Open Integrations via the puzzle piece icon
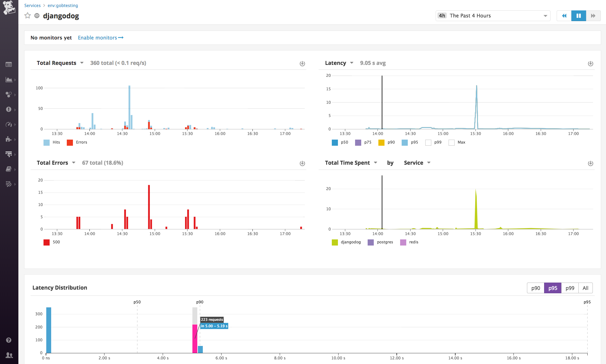Screen dimensions: 606x364 (x=9, y=139)
